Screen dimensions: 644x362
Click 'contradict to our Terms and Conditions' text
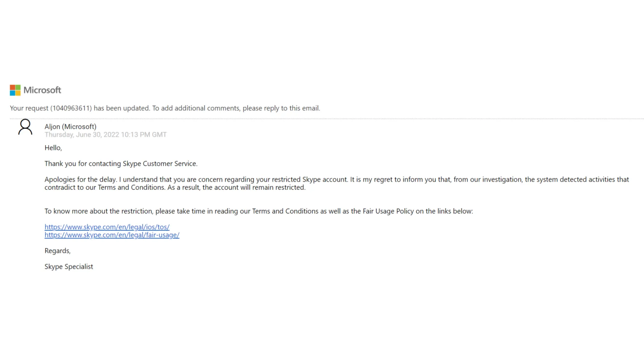(104, 188)
